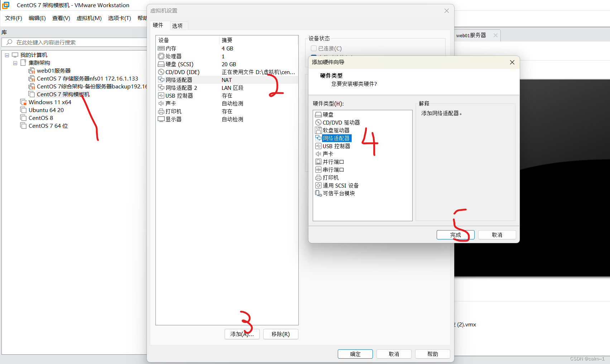
Task: Choose 通用 SCSI 设备 icon
Action: click(318, 185)
